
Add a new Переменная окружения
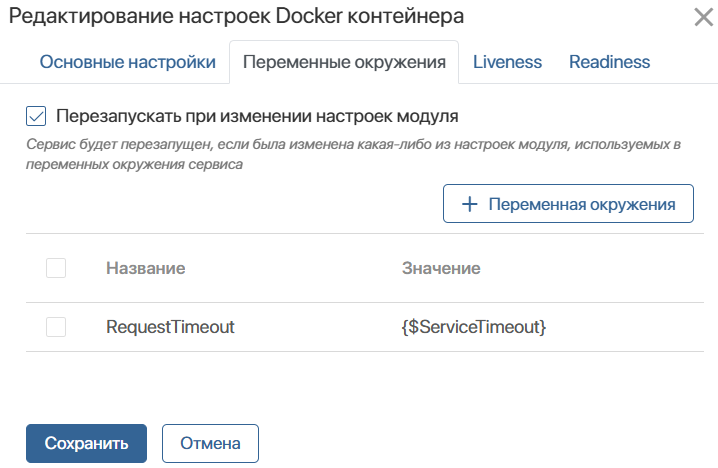(568, 204)
